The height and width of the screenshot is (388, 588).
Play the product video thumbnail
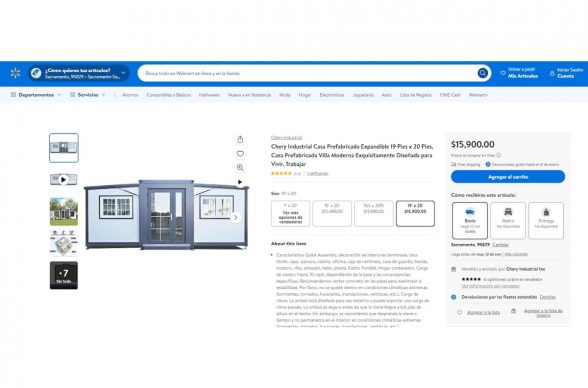click(x=64, y=180)
